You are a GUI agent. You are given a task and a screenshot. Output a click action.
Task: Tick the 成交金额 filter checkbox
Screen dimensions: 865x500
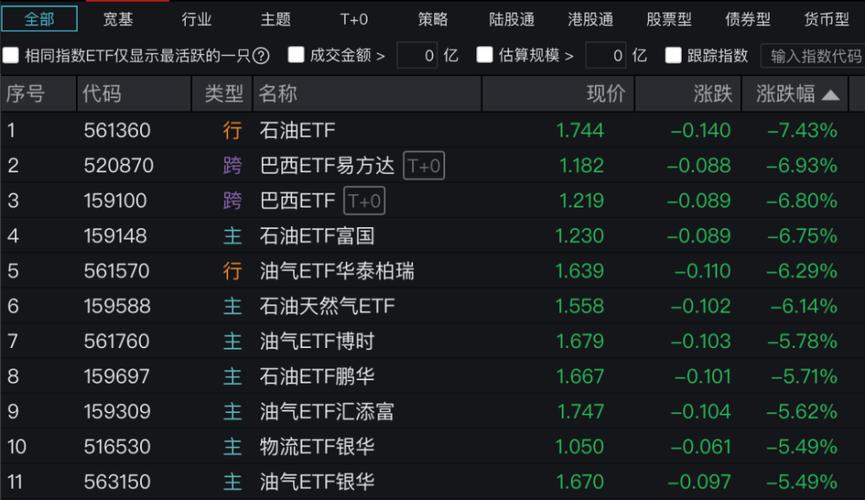click(x=296, y=56)
